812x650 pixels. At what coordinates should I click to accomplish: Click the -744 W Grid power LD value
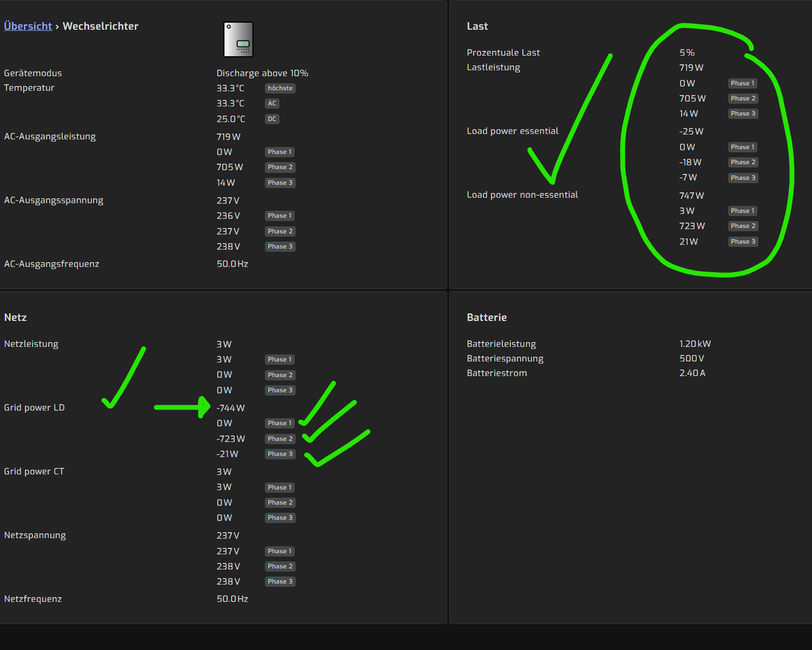click(x=231, y=408)
